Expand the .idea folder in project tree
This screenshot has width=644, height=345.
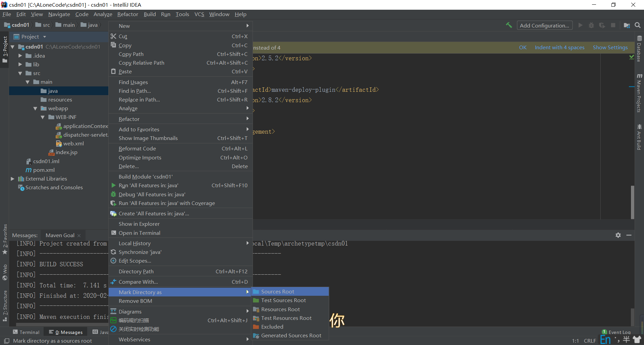click(x=20, y=56)
